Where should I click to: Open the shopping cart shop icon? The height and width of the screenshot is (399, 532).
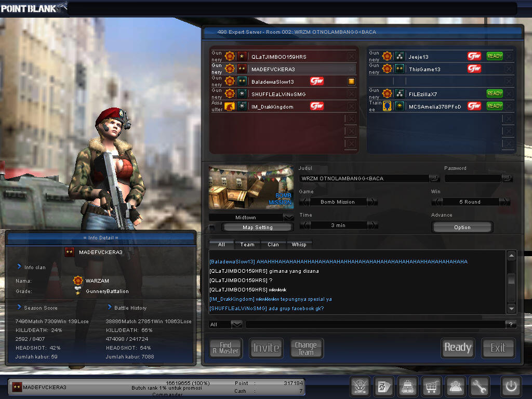coord(432,387)
